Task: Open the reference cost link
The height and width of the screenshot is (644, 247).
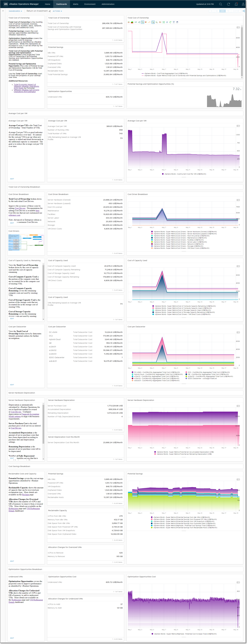Action: click(14, 215)
